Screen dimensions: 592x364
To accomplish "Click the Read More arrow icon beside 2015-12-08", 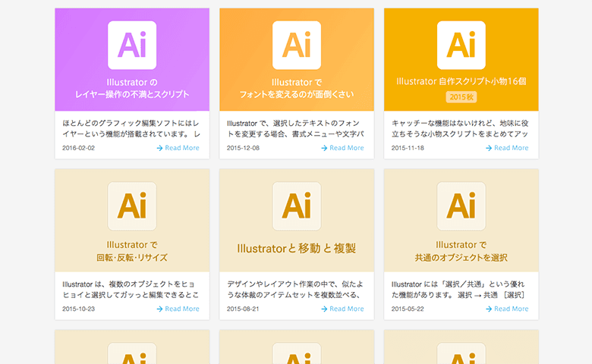I will [324, 148].
